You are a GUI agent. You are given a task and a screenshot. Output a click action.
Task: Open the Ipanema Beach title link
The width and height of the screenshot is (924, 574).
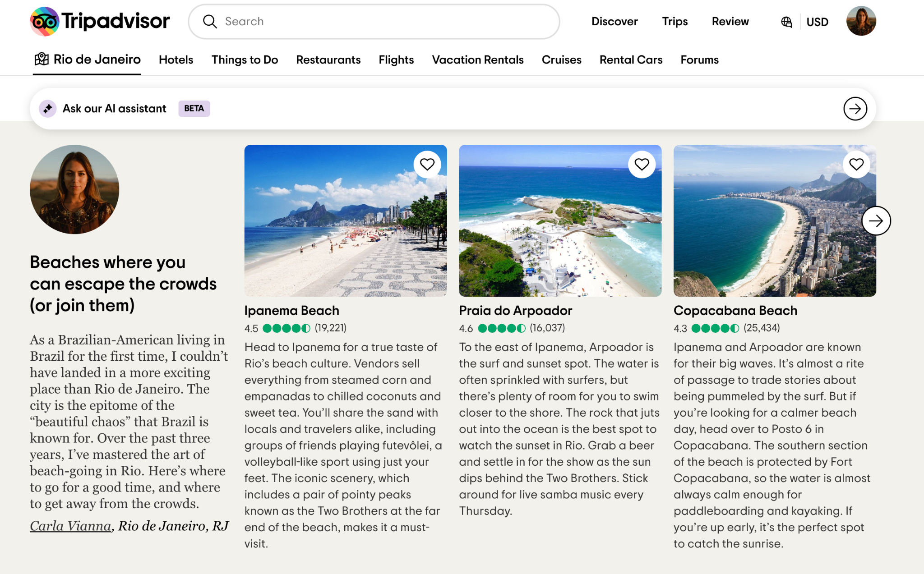(291, 311)
